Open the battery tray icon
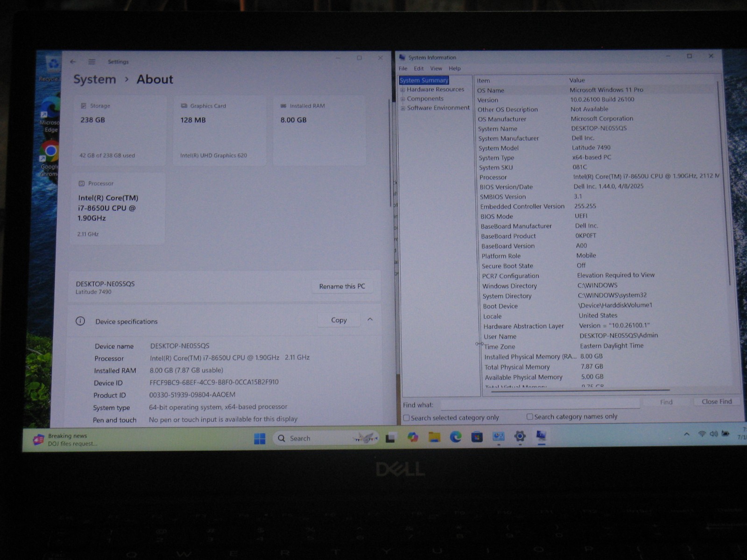 (726, 434)
